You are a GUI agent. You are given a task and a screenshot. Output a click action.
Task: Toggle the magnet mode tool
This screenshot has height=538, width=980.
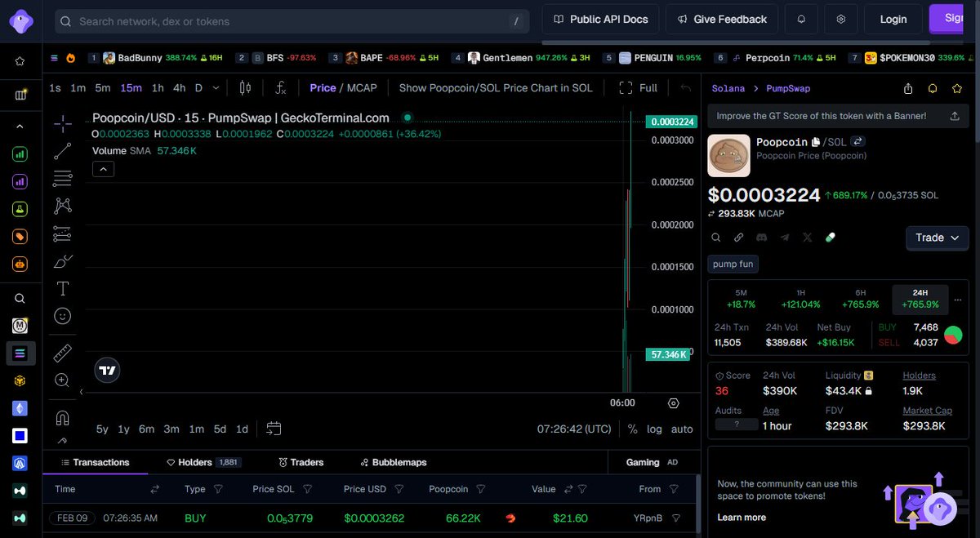[x=63, y=417]
